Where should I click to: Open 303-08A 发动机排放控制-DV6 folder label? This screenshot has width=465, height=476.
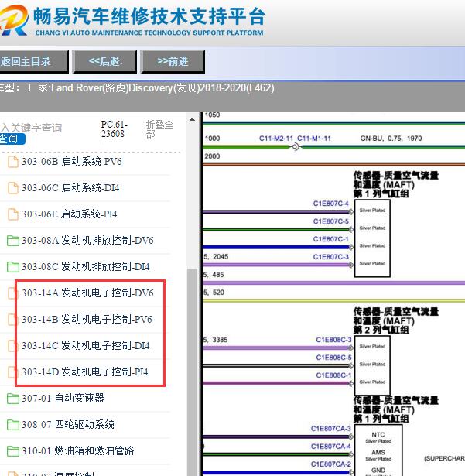[87, 241]
